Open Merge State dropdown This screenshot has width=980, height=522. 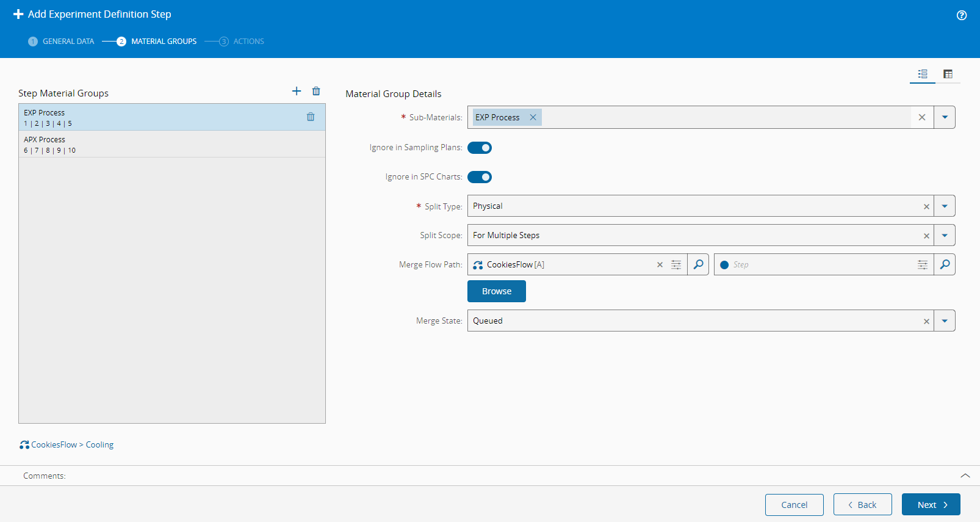pos(945,321)
